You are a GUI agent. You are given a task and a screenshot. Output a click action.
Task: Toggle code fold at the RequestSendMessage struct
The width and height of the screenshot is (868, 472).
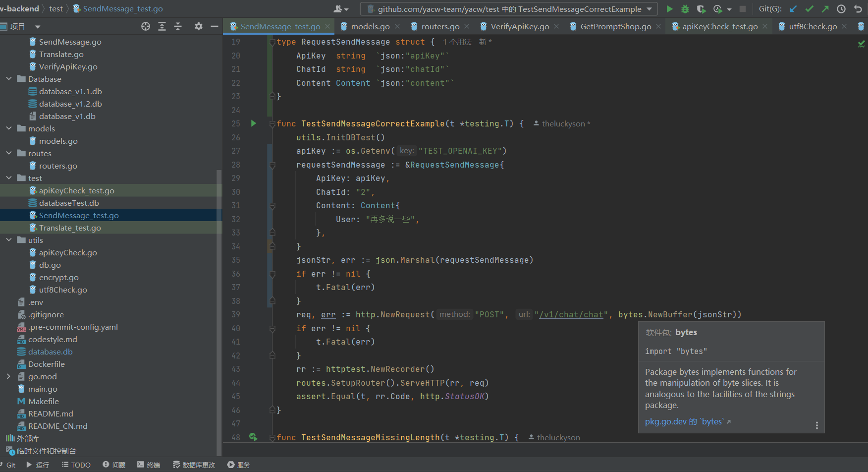[272, 42]
